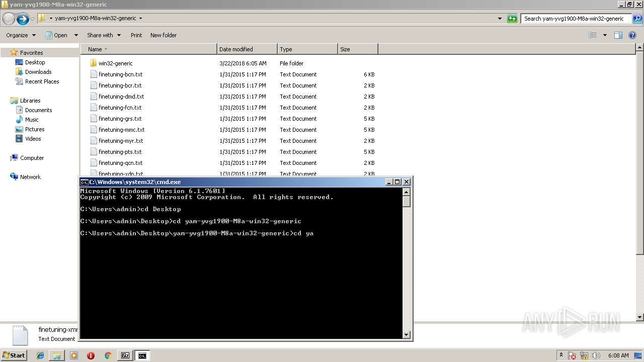Viewport: 644px width, 362px height.
Task: Open Videos library
Action: click(33, 139)
